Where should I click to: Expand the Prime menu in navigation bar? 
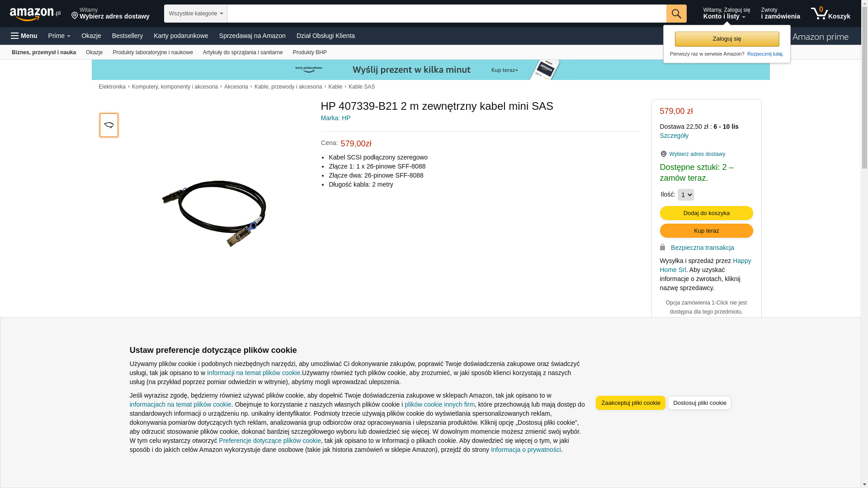pos(59,36)
